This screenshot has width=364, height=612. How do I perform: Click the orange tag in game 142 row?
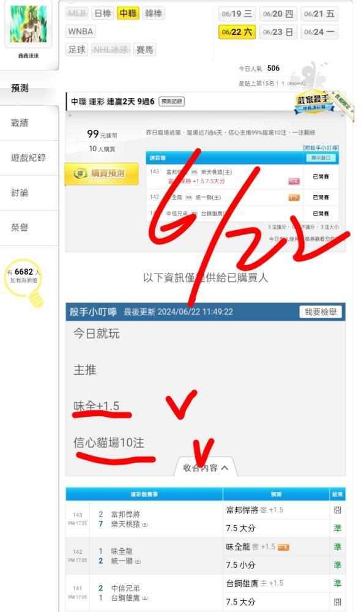click(294, 198)
